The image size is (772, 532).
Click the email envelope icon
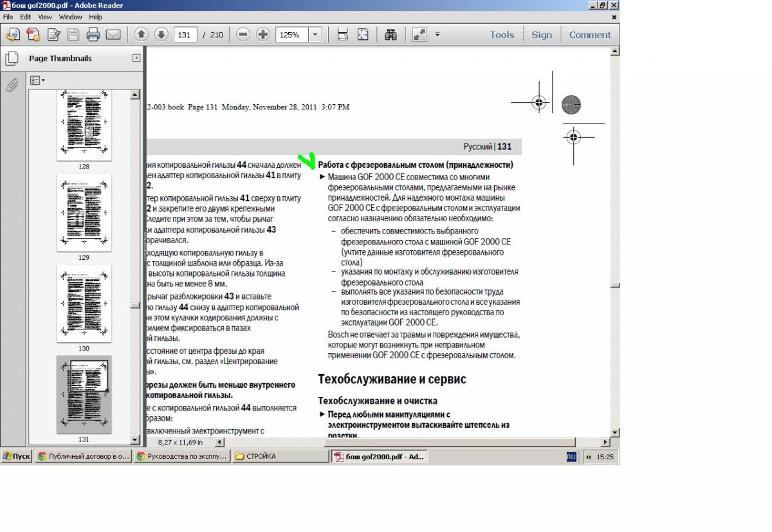point(113,35)
